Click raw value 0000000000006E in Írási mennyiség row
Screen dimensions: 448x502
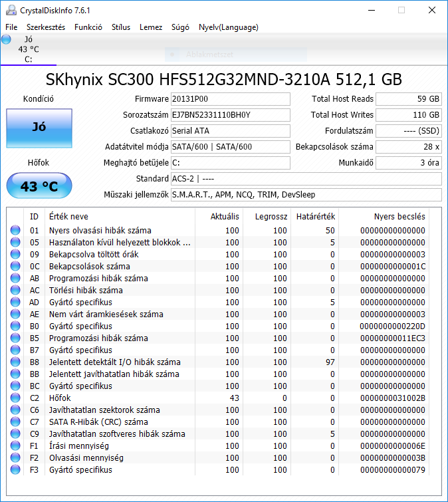(393, 446)
